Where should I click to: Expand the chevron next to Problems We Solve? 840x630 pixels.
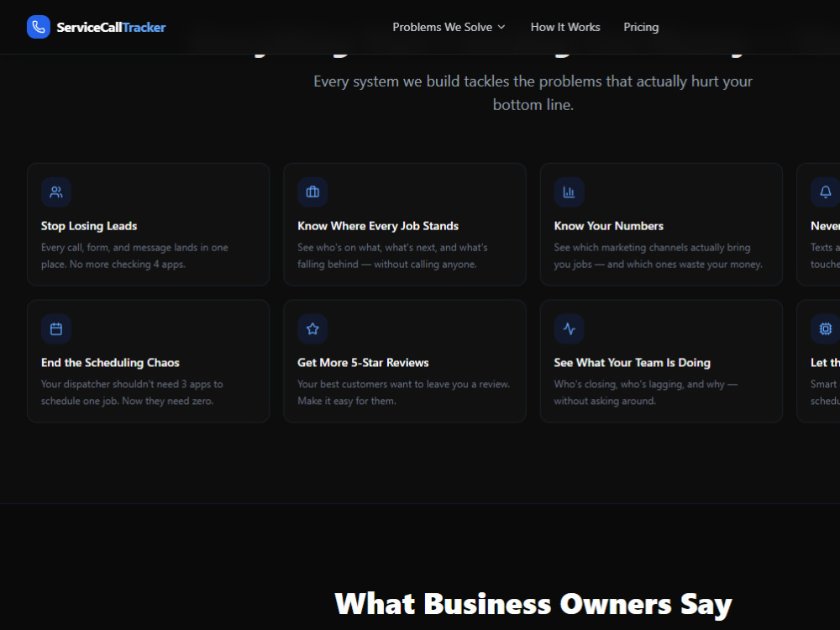pyautogui.click(x=501, y=28)
